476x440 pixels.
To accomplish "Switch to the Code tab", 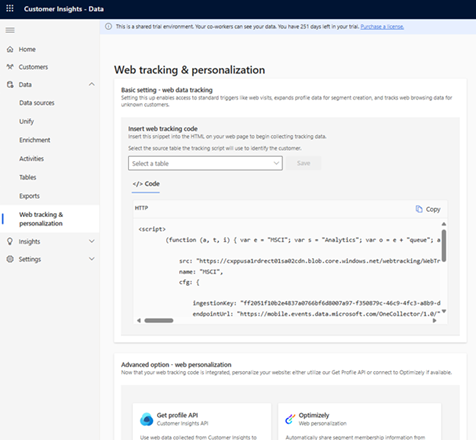I will (x=146, y=184).
